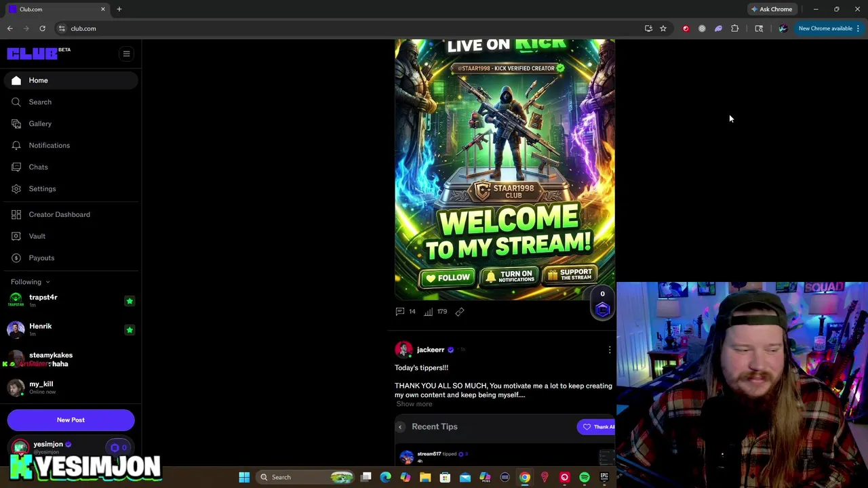Viewport: 868px width, 488px height.
Task: Open Settings from the sidebar
Action: coord(71,188)
